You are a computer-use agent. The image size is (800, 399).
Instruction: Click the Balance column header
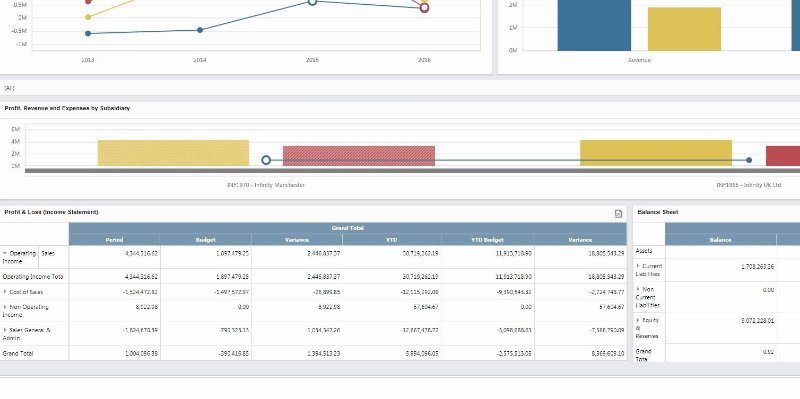point(720,240)
